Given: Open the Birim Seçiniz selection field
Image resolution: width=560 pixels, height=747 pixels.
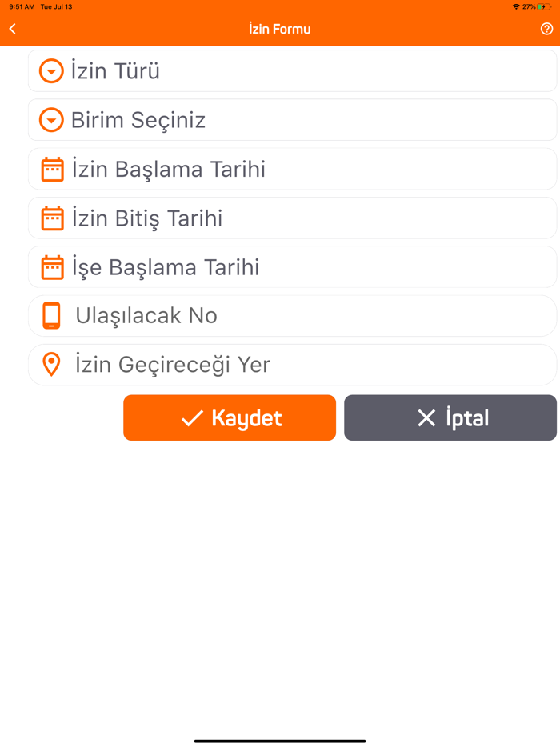Looking at the screenshot, I should pos(304,120).
